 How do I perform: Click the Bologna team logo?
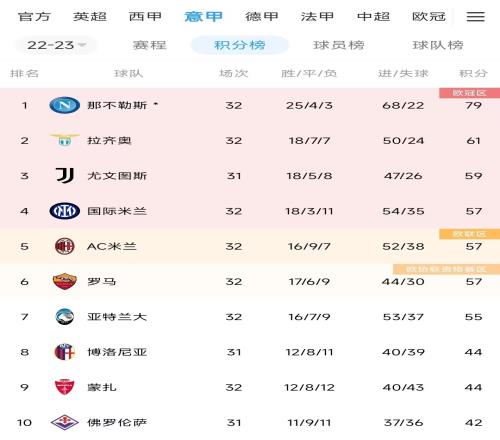[64, 352]
